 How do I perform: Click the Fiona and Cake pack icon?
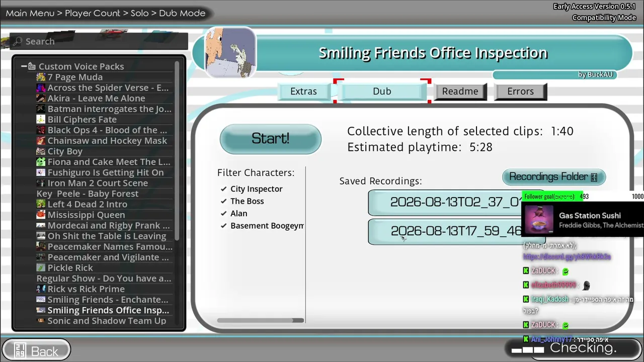41,162
